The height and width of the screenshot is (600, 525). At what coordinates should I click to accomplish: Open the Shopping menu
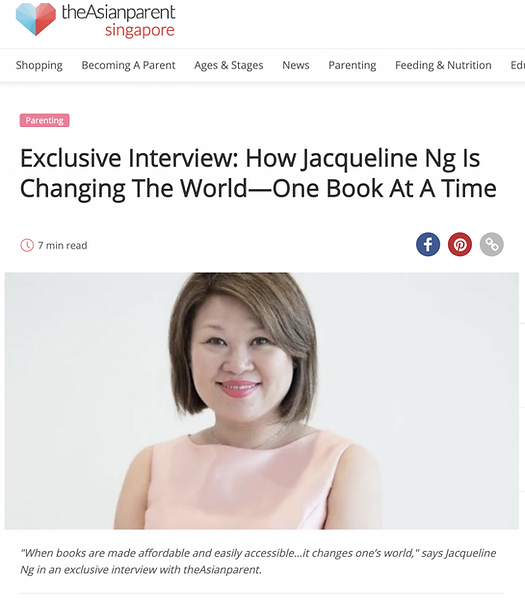tap(39, 65)
